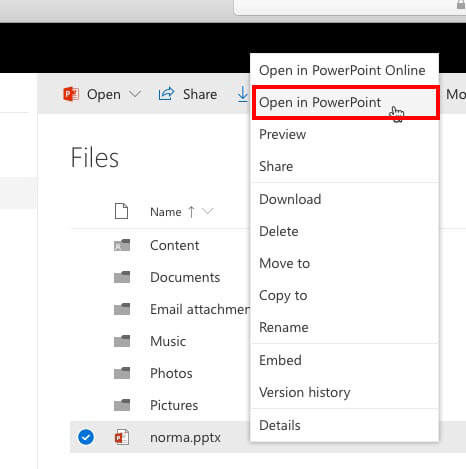
Task: Open the Documents folder name
Action: (x=185, y=278)
